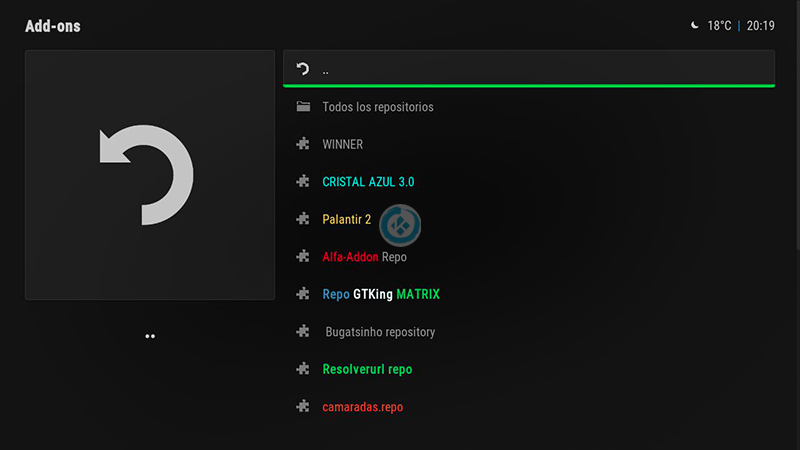Click the puzzle icon next to Resolverurl repo
Screen dimensions: 800x450
[302, 369]
